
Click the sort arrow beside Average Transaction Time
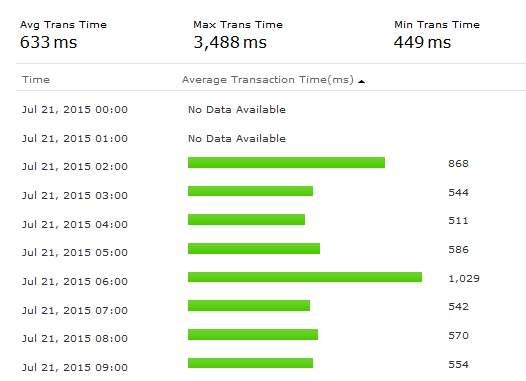pos(361,81)
